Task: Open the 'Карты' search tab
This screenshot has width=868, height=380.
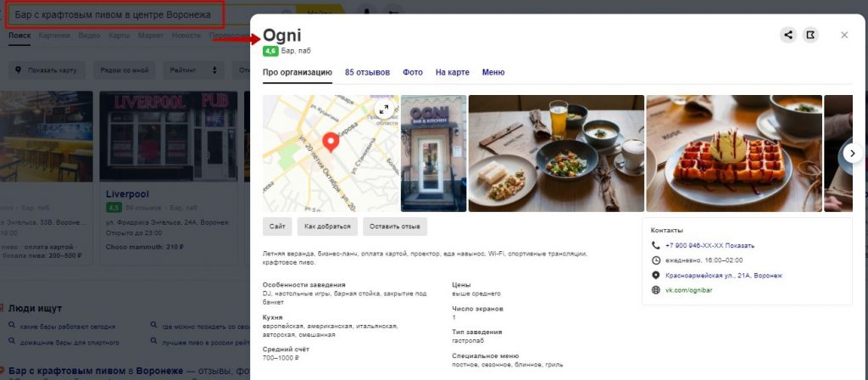Action: 119,36
